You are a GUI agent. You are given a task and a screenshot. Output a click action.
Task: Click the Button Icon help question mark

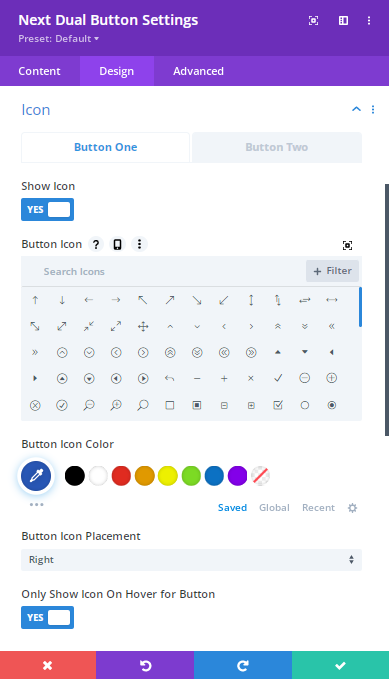96,244
